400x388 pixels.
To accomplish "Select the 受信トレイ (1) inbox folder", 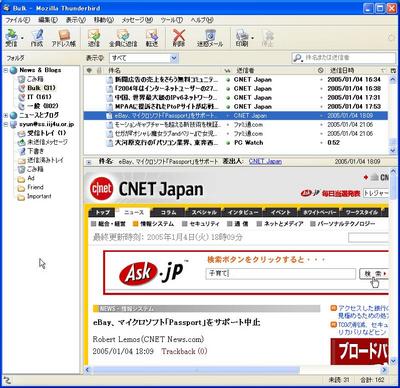I will 46,133.
